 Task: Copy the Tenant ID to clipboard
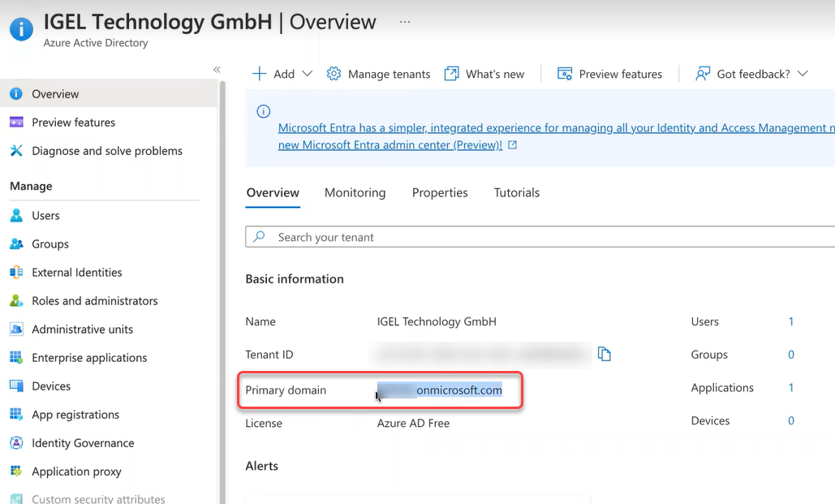pos(604,354)
